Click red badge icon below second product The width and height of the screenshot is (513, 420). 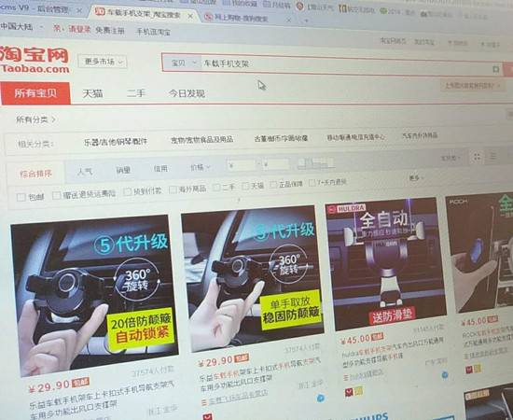click(207, 416)
